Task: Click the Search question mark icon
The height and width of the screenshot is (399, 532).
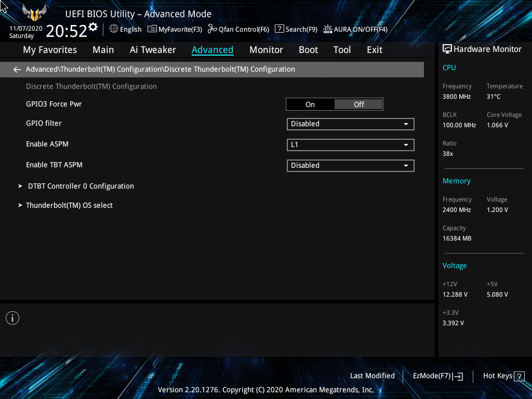Action: click(x=279, y=29)
